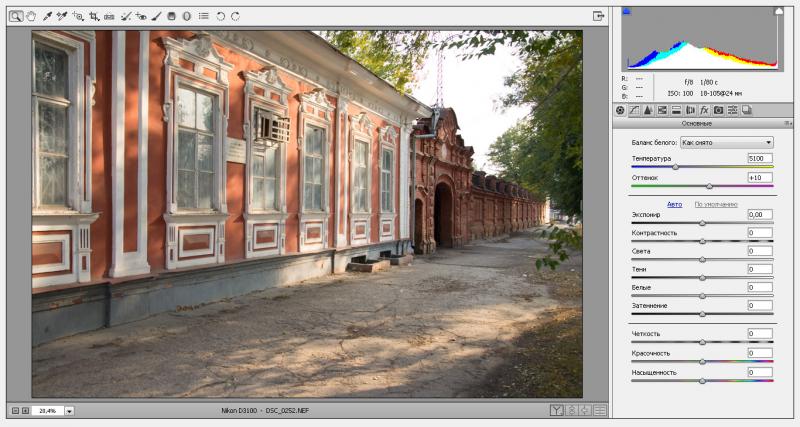
Task: Open the Camera Calibration panel tab
Action: click(x=718, y=110)
